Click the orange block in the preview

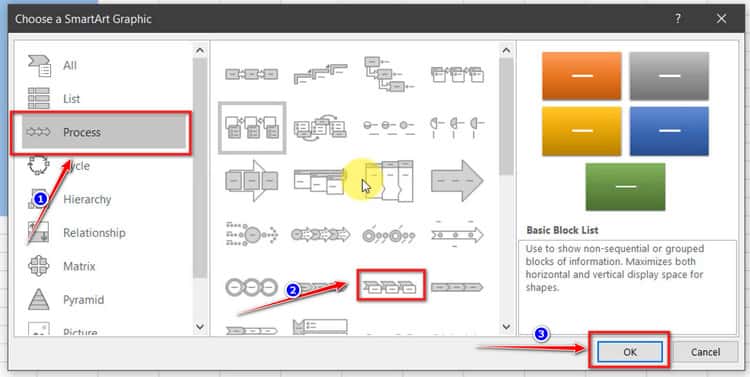pyautogui.click(x=582, y=76)
